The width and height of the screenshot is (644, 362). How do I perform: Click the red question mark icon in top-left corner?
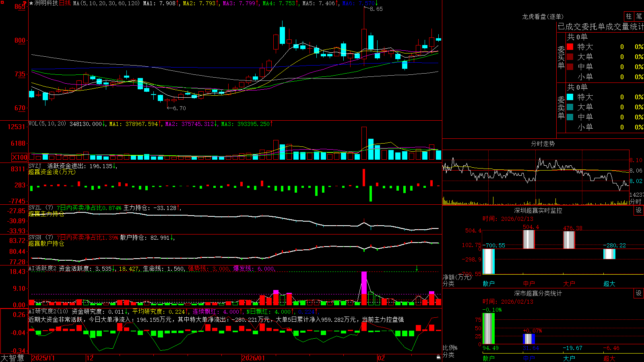(x=25, y=4)
